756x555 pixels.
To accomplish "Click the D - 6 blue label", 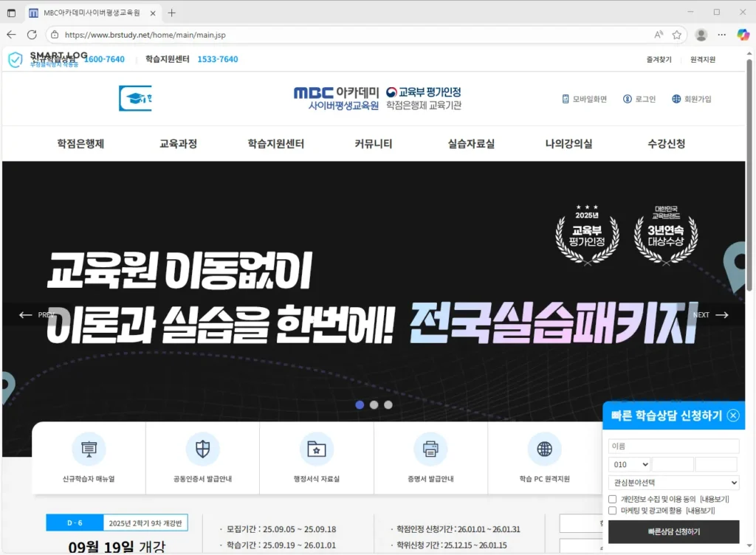I will coord(75,523).
